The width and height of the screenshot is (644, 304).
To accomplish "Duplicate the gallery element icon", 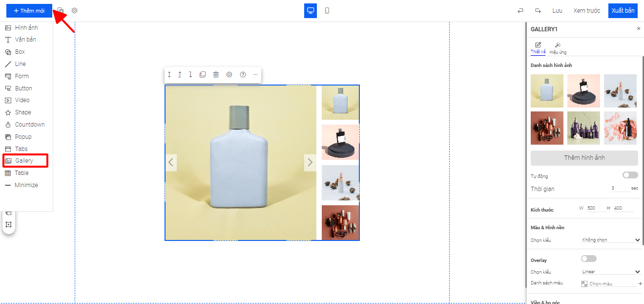I will [203, 75].
